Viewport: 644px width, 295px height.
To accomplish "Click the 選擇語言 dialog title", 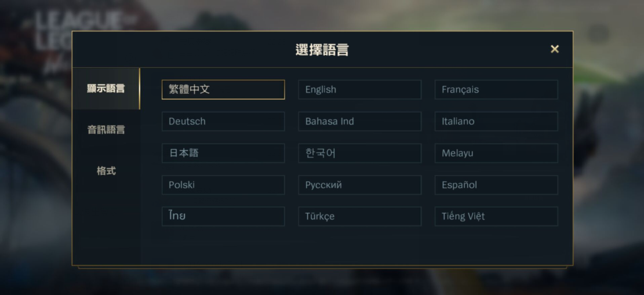I will click(x=322, y=50).
